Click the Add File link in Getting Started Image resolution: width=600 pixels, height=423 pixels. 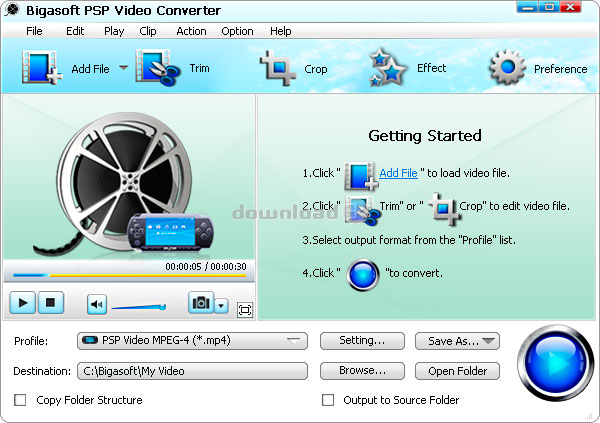(398, 173)
